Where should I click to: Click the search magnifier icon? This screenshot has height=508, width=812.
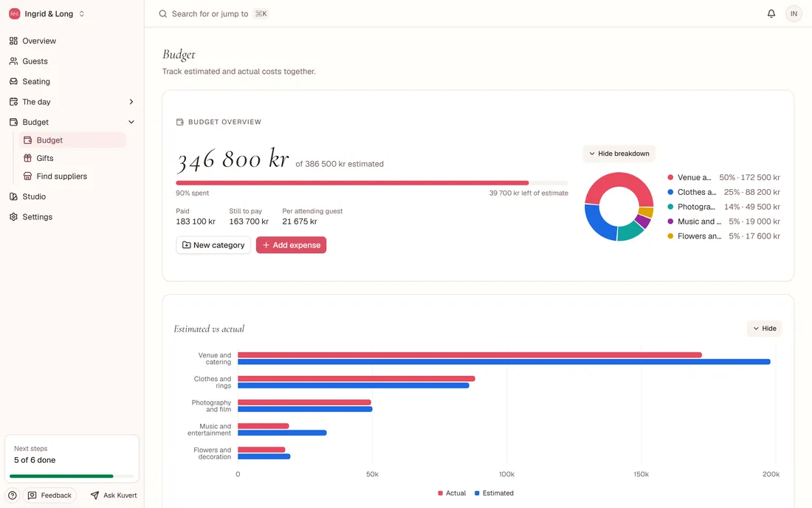point(162,14)
